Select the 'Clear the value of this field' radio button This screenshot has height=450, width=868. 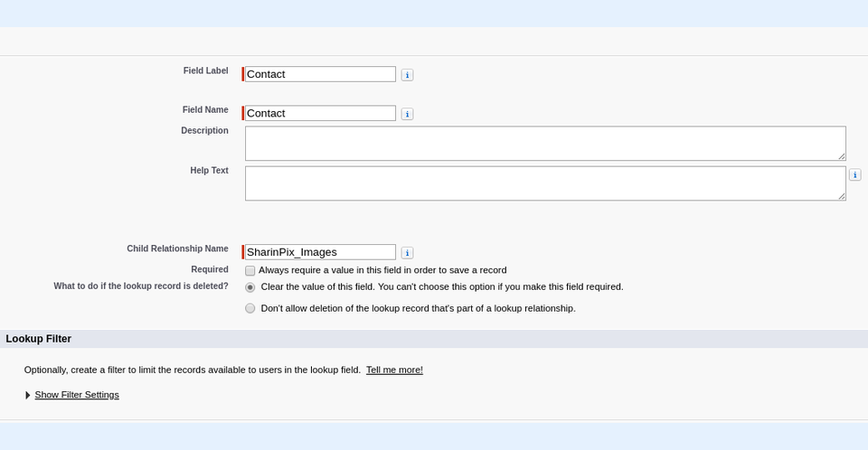tap(250, 287)
